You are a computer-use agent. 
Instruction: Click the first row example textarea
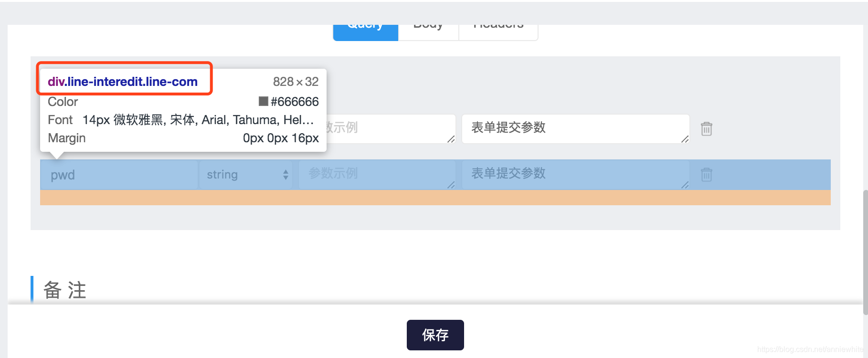[391, 129]
